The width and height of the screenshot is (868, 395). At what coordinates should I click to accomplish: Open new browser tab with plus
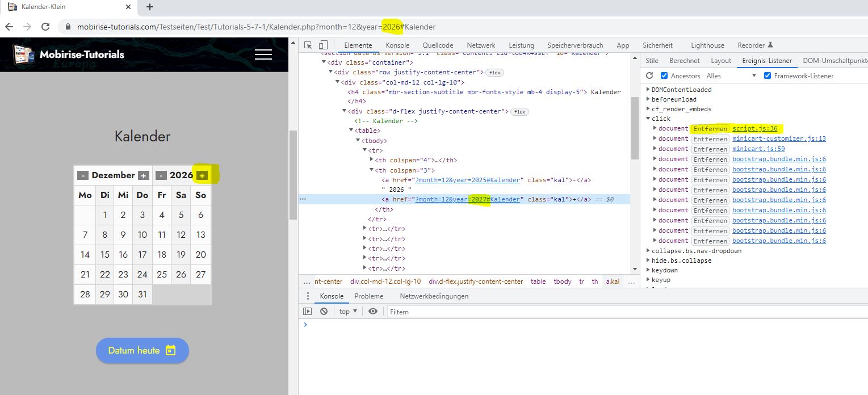coord(150,7)
